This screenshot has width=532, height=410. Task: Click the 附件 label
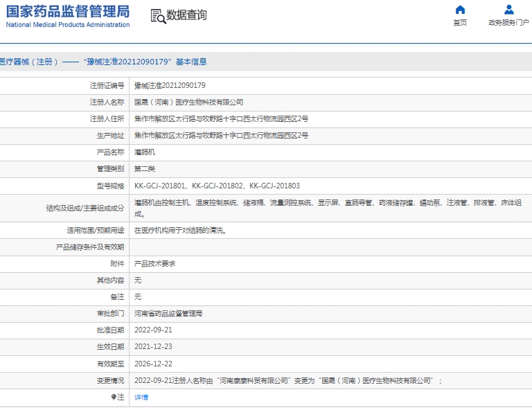click(x=117, y=263)
